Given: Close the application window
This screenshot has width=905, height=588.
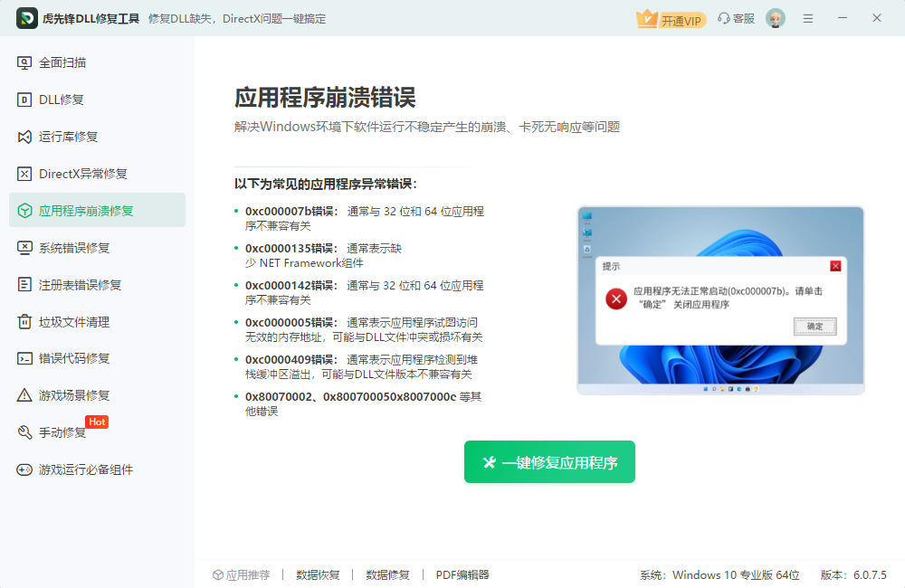Looking at the screenshot, I should 877,18.
